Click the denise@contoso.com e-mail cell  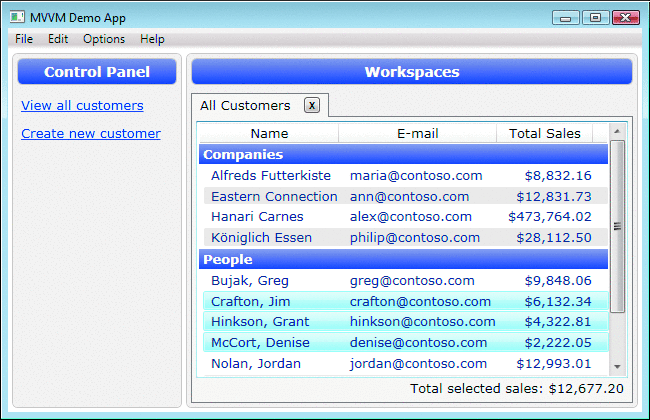coord(418,342)
